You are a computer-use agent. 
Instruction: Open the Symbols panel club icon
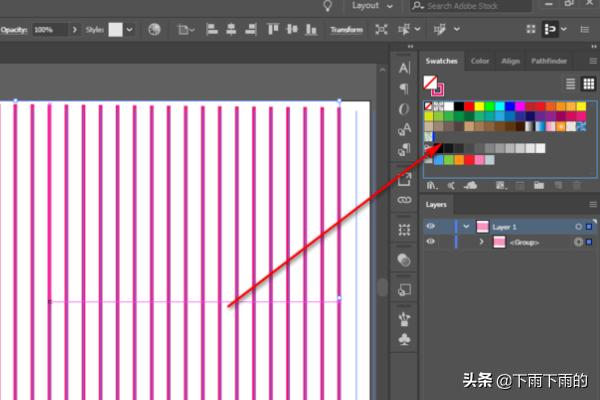click(404, 340)
